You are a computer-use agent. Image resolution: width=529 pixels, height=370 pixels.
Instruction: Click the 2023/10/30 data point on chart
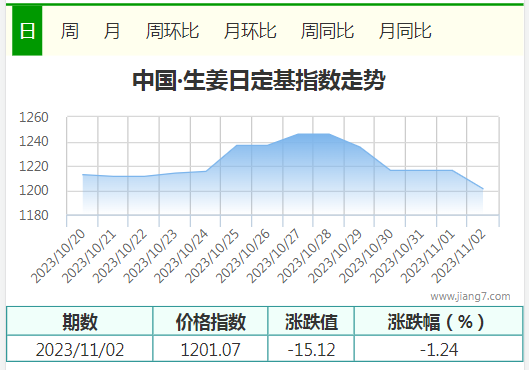[390, 170]
